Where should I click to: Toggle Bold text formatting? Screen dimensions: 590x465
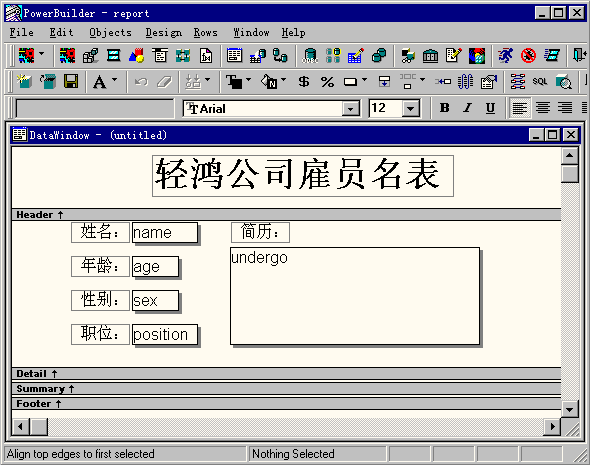[x=444, y=108]
